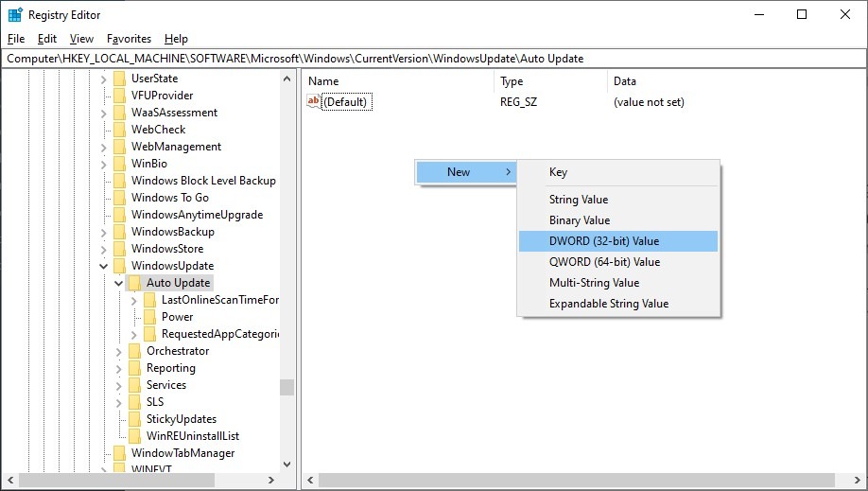Open the File menu

[16, 39]
